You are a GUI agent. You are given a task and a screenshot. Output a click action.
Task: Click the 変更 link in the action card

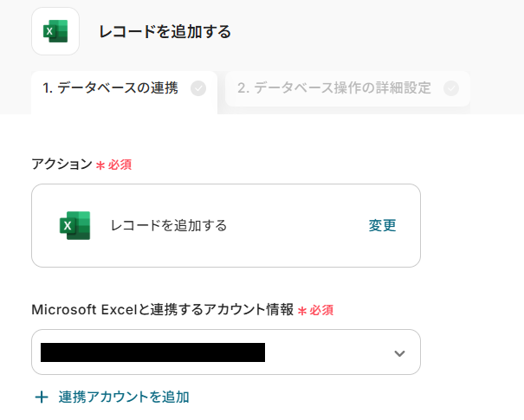click(x=382, y=225)
